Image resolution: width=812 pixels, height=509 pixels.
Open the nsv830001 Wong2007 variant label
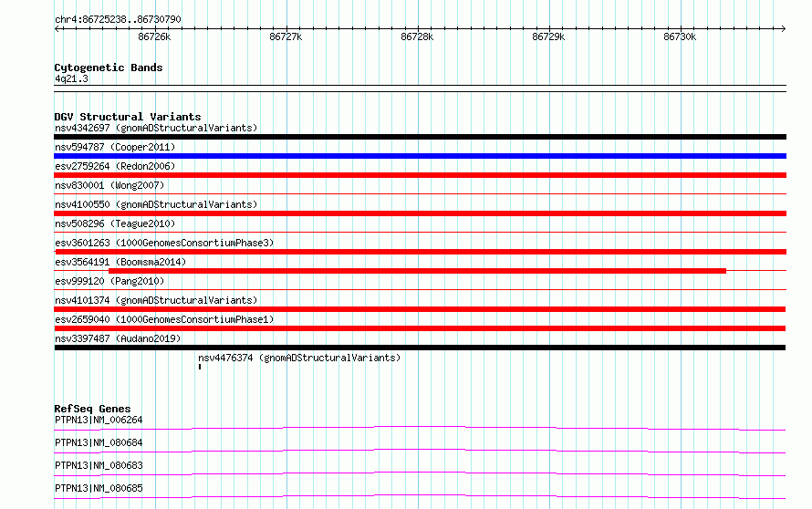[x=109, y=185]
